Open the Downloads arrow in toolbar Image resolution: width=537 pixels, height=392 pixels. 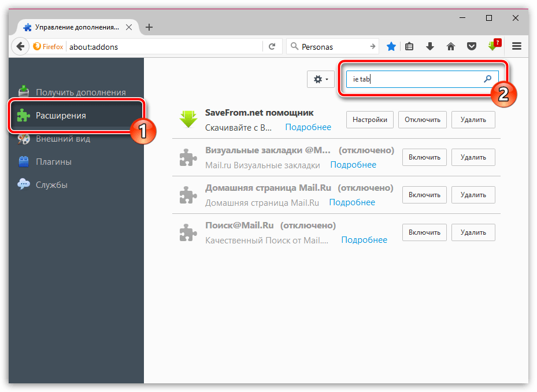coord(430,47)
